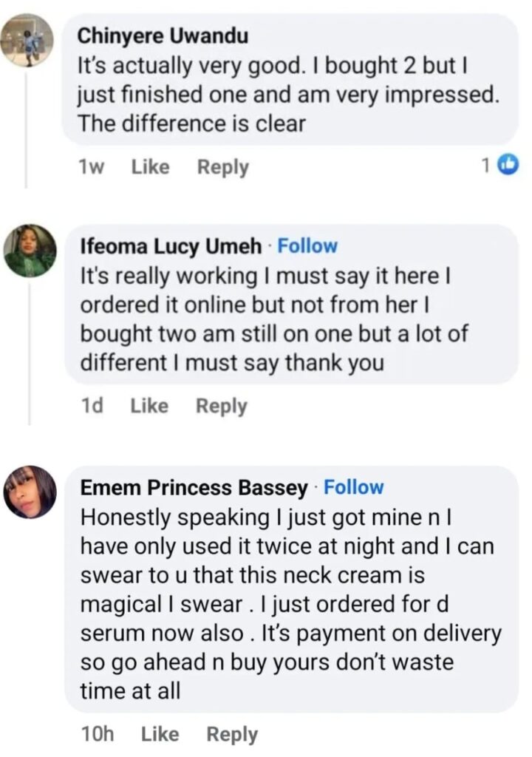Screen dimensions: 532x757
Task: Open Ifeoma Lucy Umeh's profile avatar
Action: [x=30, y=251]
